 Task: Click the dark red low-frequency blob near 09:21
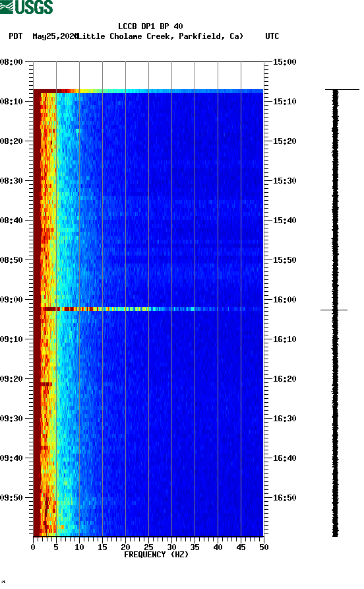pyautogui.click(x=45, y=384)
